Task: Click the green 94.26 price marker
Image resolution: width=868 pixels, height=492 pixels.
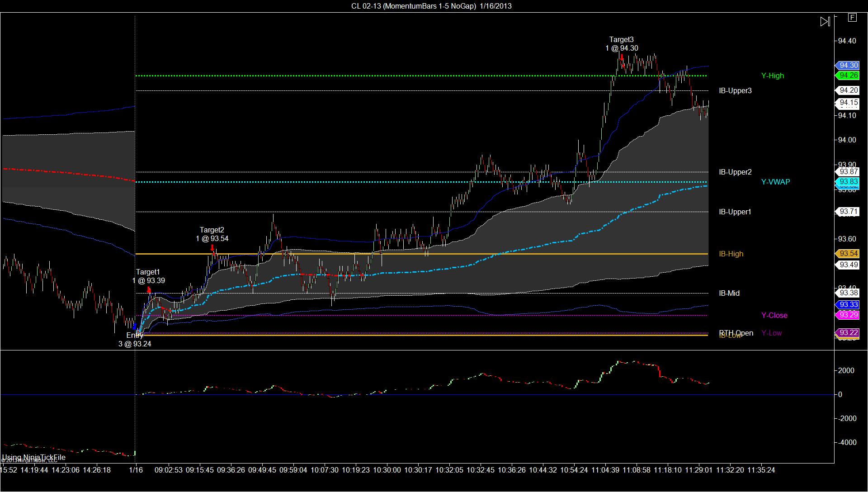Action: tap(847, 76)
